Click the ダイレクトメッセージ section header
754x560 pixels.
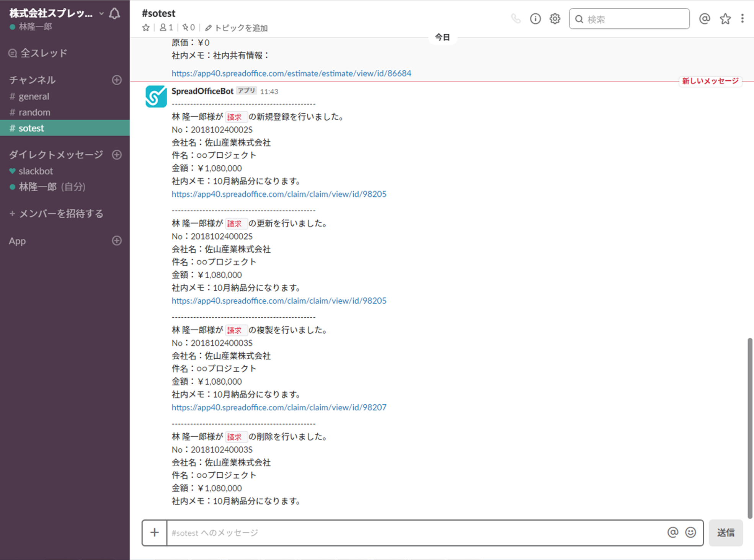click(56, 154)
